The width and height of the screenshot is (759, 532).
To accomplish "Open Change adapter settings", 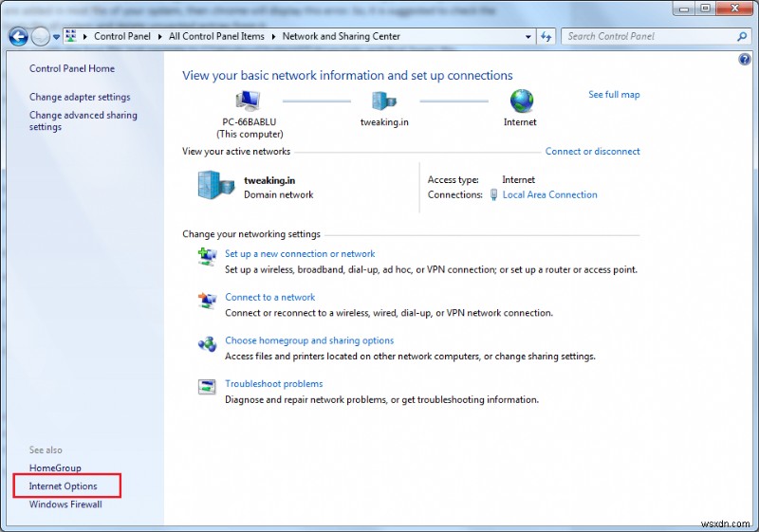I will 80,97.
